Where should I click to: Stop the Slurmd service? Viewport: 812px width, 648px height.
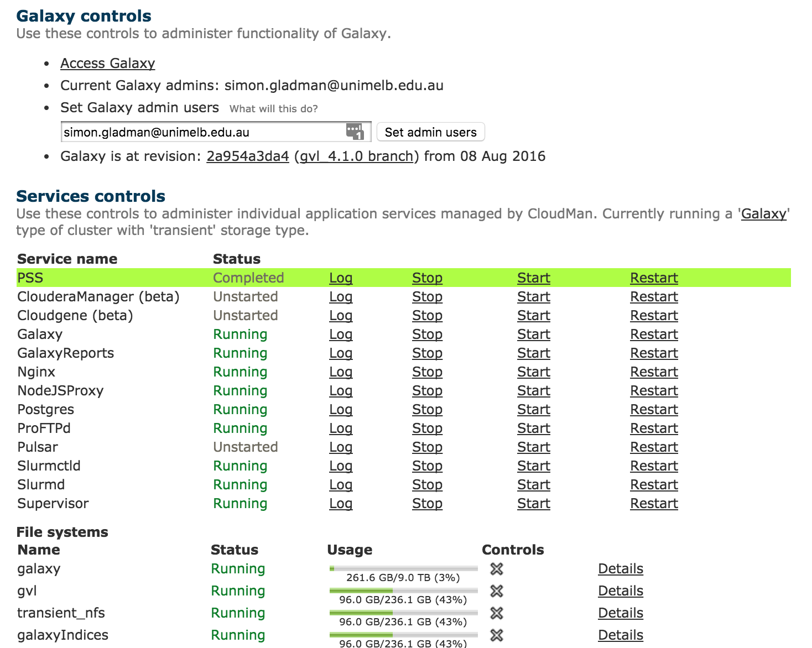click(427, 485)
